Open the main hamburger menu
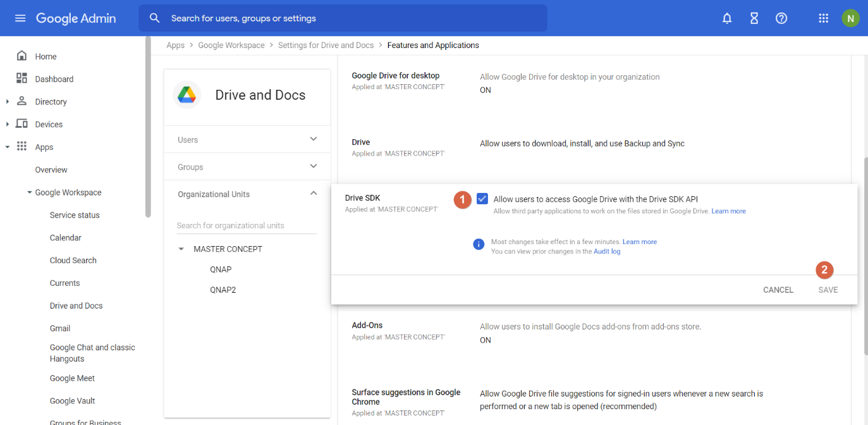This screenshot has height=425, width=868. point(20,18)
